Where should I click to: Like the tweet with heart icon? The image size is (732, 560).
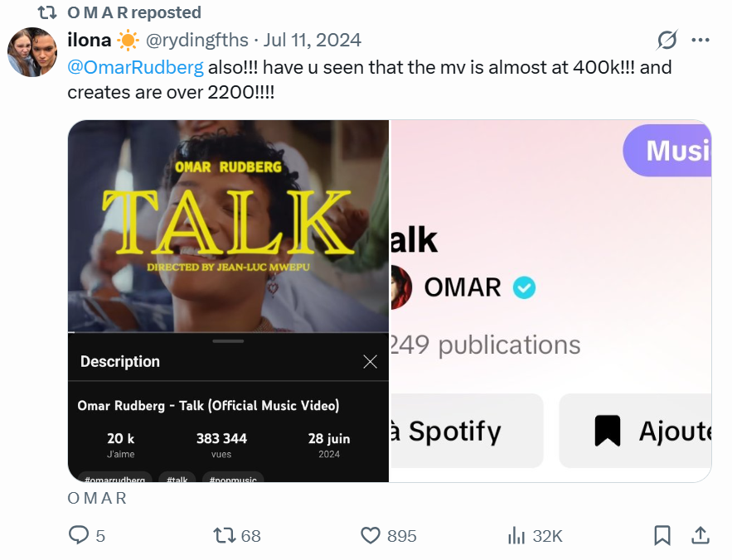(x=371, y=535)
